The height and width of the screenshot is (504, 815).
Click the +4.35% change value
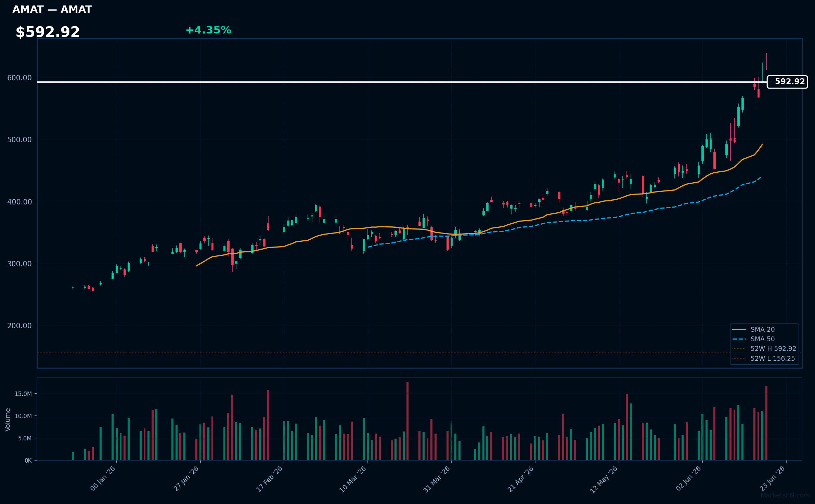coord(208,30)
